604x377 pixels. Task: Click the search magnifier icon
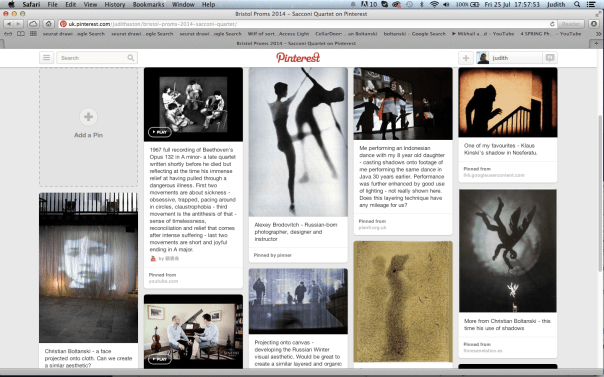(x=131, y=58)
